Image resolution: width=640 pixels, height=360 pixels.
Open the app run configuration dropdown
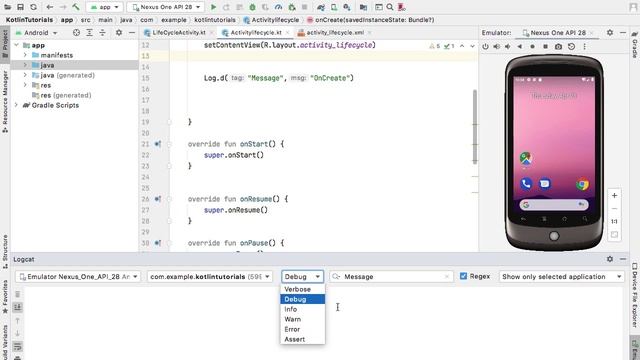105,7
